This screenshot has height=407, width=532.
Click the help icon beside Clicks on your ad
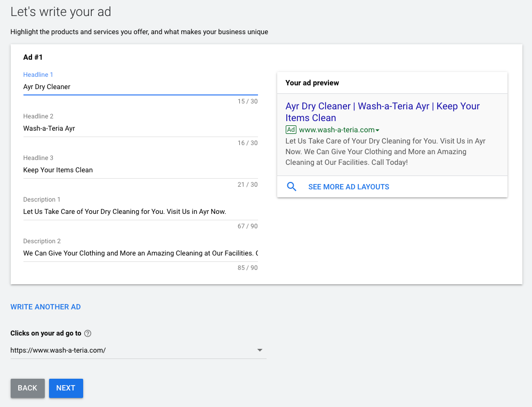(x=88, y=333)
